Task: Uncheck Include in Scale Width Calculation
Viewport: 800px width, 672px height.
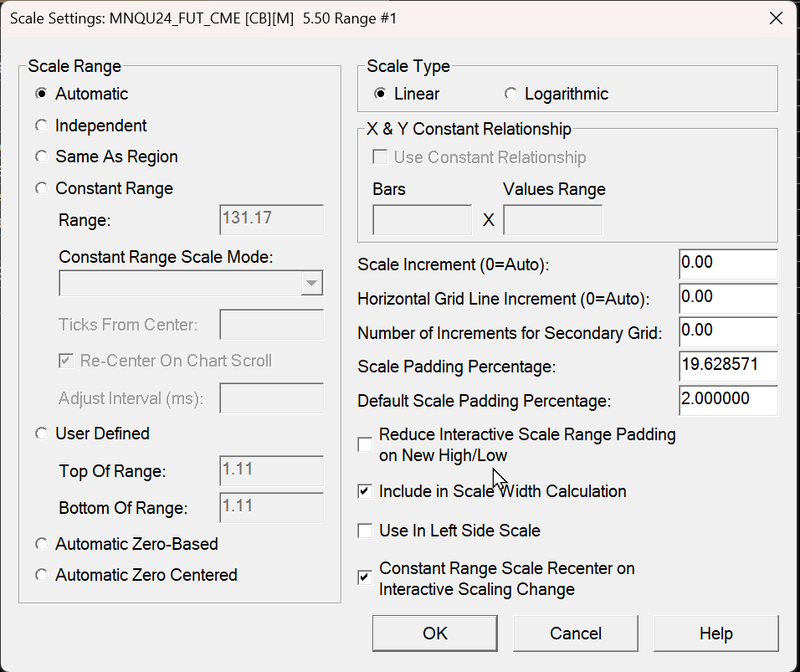Action: (365, 491)
